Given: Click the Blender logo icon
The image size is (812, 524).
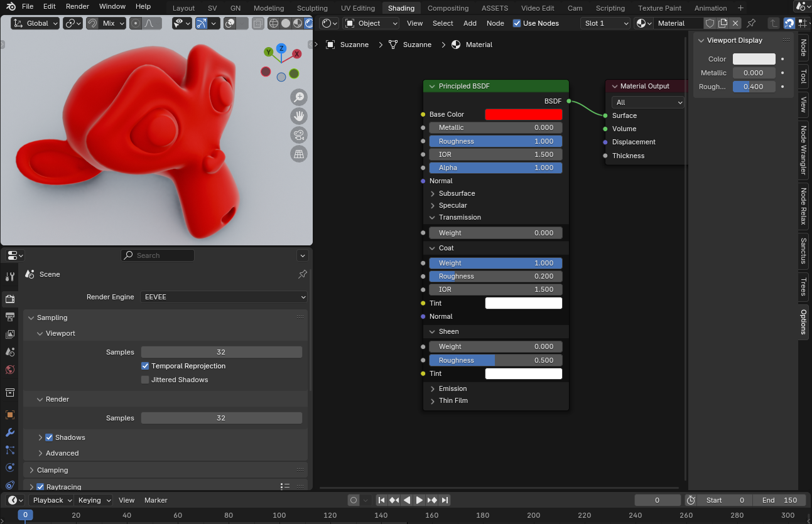Looking at the screenshot, I should pyautogui.click(x=11, y=6).
